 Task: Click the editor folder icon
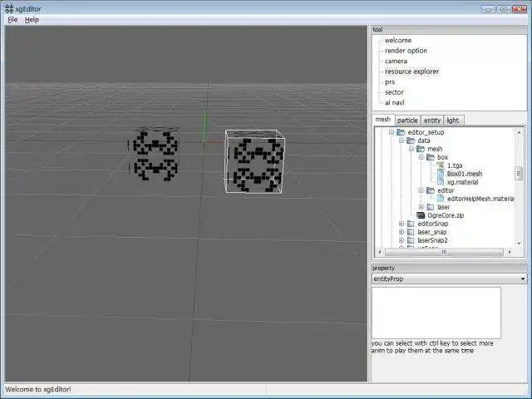click(x=431, y=190)
